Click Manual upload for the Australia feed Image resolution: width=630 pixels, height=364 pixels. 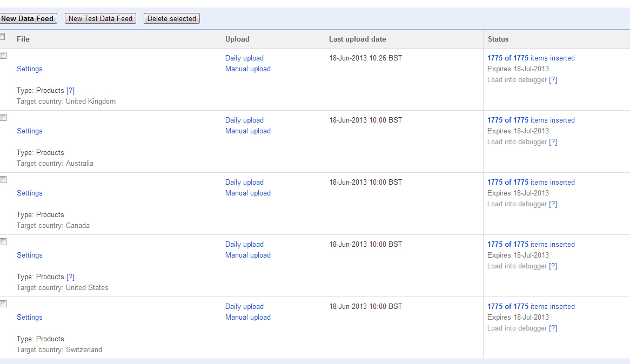(248, 131)
